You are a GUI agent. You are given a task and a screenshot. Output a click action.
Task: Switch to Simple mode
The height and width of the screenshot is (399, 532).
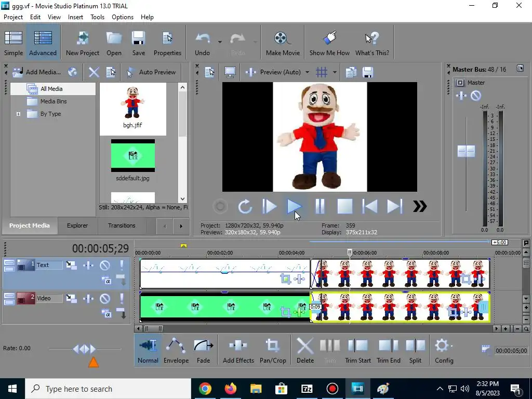coord(13,43)
